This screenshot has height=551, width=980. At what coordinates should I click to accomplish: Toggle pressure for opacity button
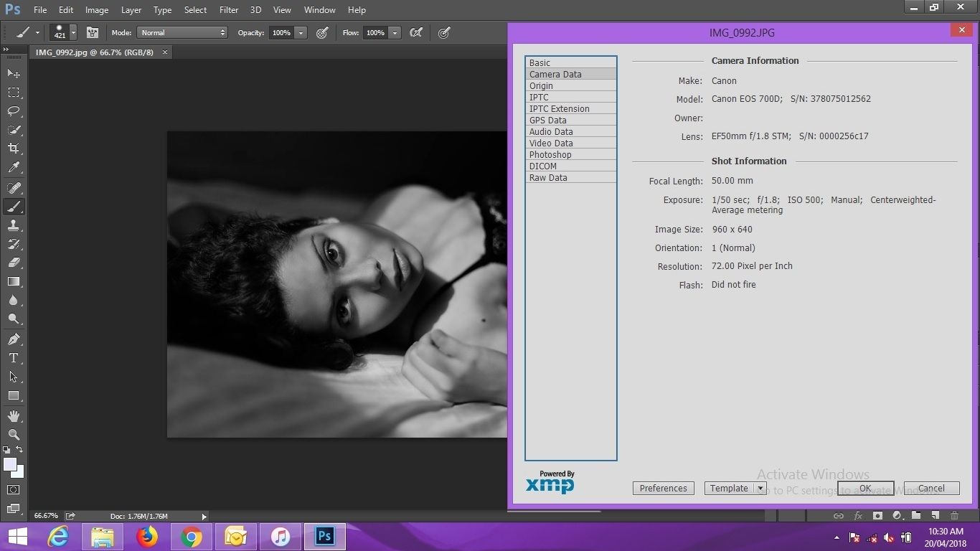[x=322, y=32]
